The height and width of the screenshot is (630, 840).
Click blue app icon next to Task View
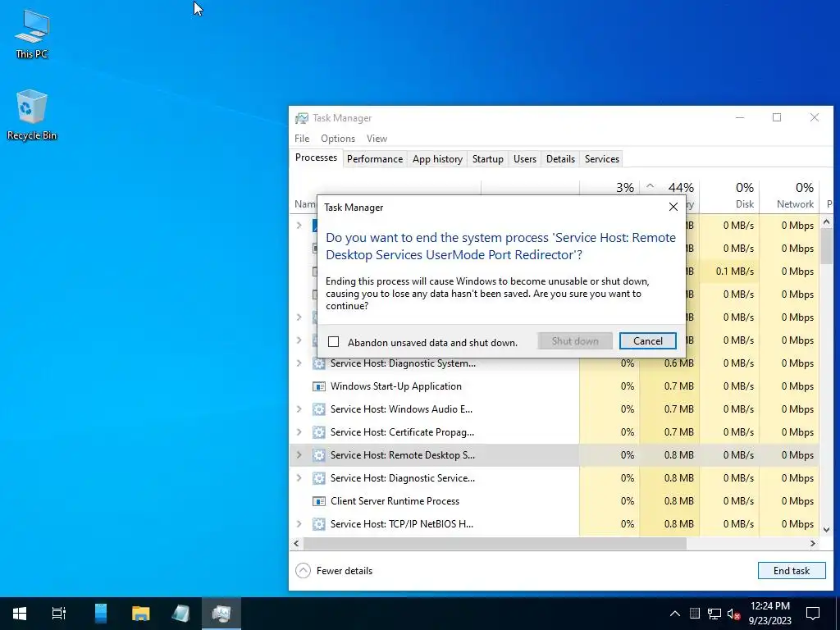(101, 614)
